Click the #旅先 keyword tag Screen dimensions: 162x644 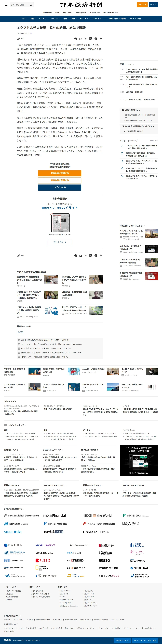[20, 332]
